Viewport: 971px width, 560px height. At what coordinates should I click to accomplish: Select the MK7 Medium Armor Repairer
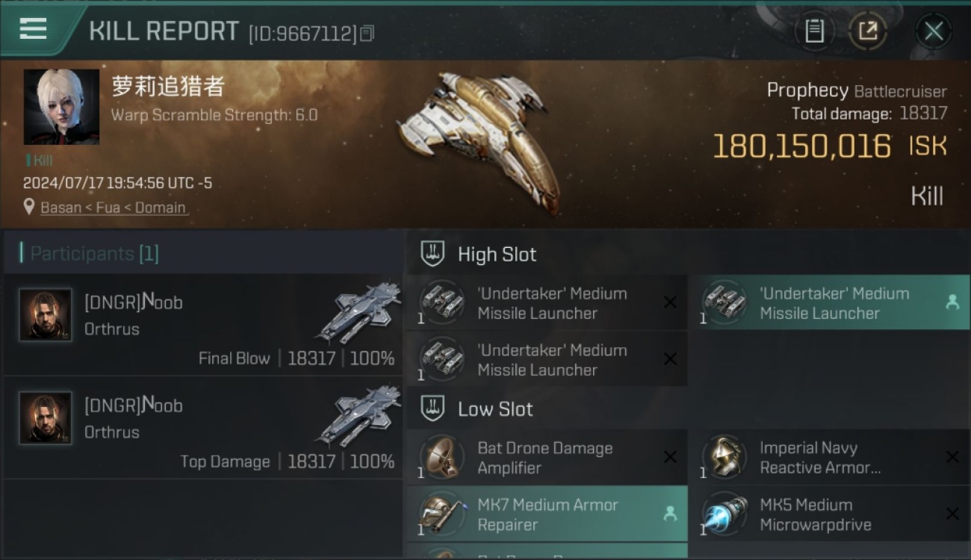coord(547,514)
